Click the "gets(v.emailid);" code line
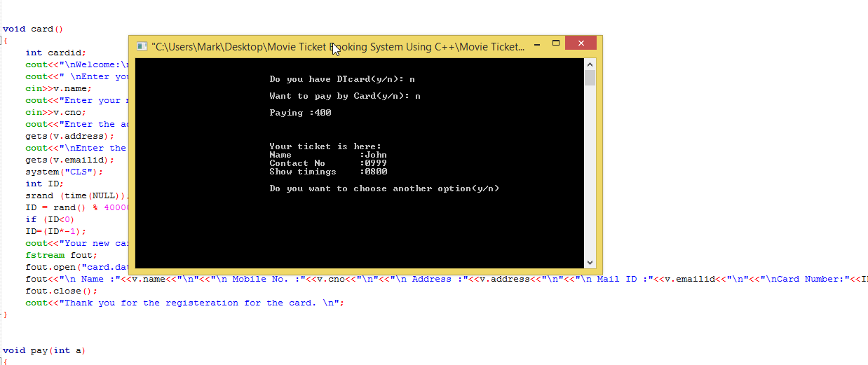 (69, 160)
